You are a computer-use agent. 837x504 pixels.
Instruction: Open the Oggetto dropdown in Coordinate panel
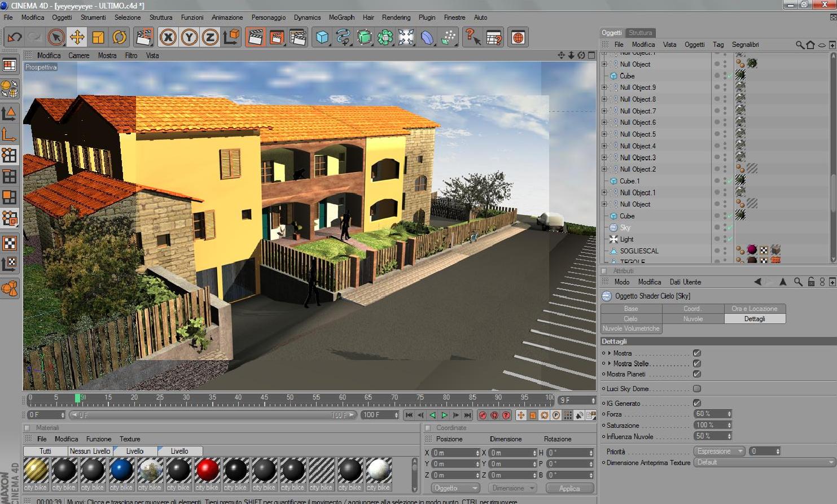point(456,488)
